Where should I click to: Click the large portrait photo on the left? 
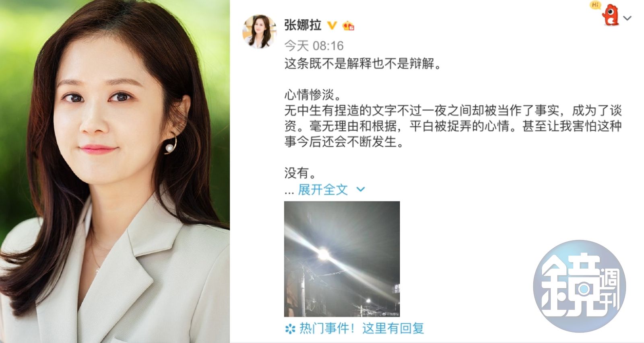(x=115, y=171)
